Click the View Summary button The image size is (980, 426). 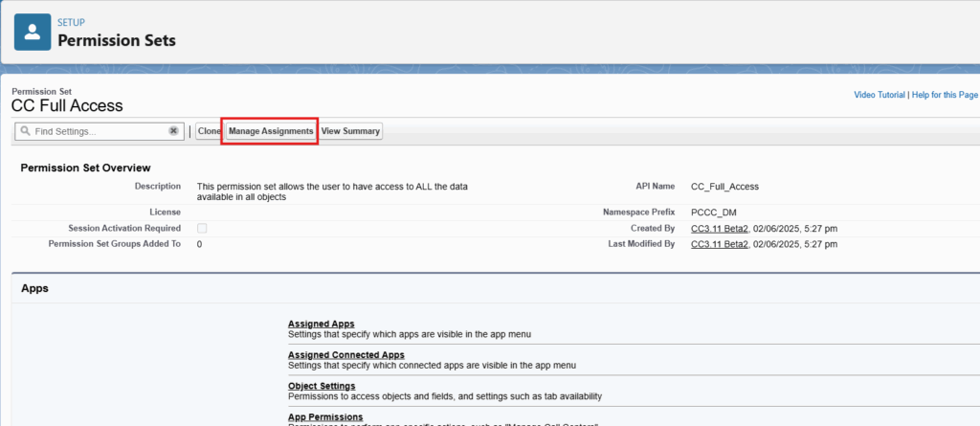[350, 131]
